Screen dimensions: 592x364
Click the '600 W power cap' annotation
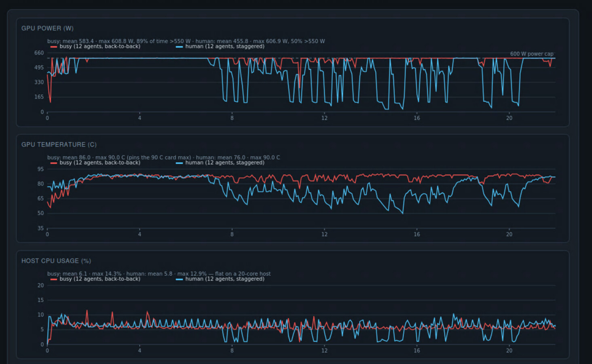click(x=532, y=54)
